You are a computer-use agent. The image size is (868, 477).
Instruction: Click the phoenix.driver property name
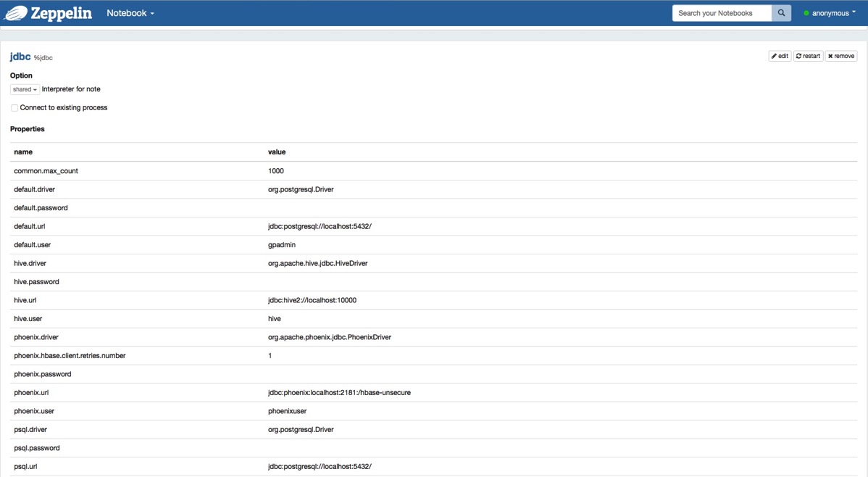(36, 337)
